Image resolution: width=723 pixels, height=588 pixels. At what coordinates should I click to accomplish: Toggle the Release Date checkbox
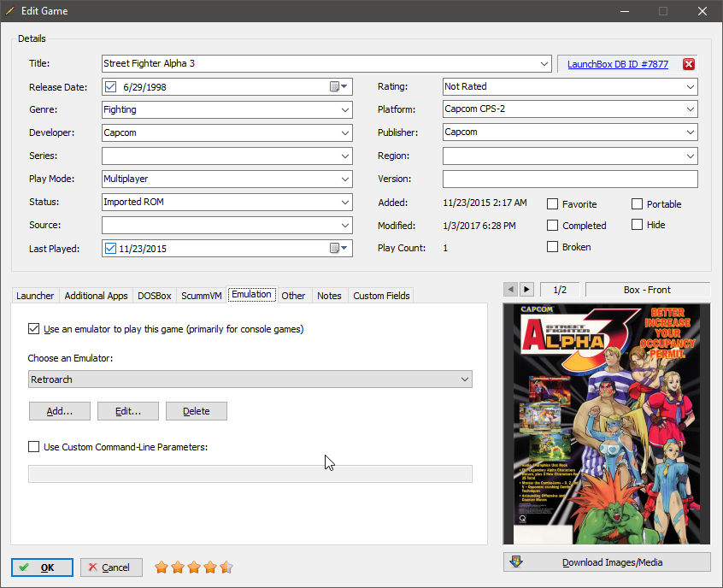coord(110,86)
